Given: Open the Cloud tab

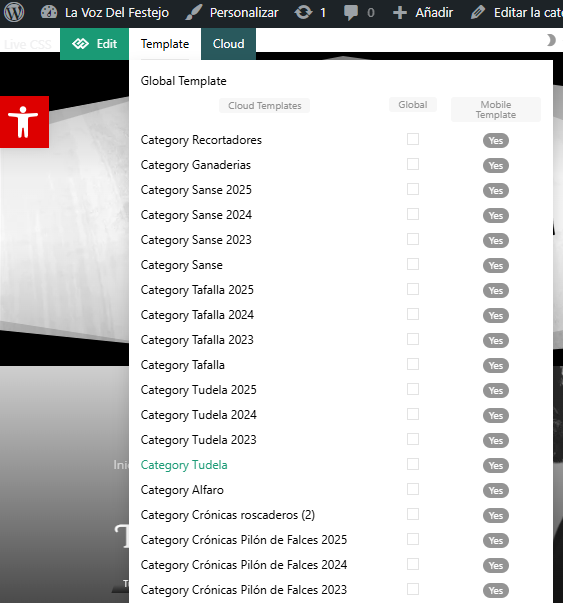Looking at the screenshot, I should [x=228, y=44].
